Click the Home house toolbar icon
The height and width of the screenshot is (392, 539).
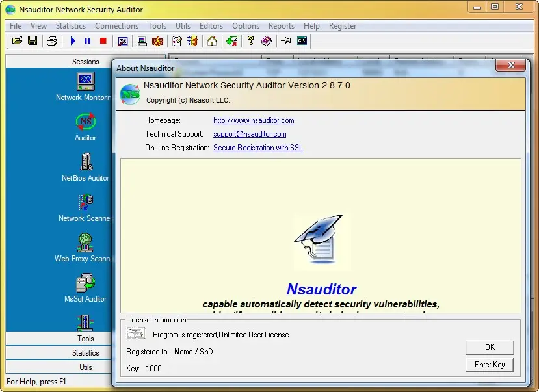[212, 41]
